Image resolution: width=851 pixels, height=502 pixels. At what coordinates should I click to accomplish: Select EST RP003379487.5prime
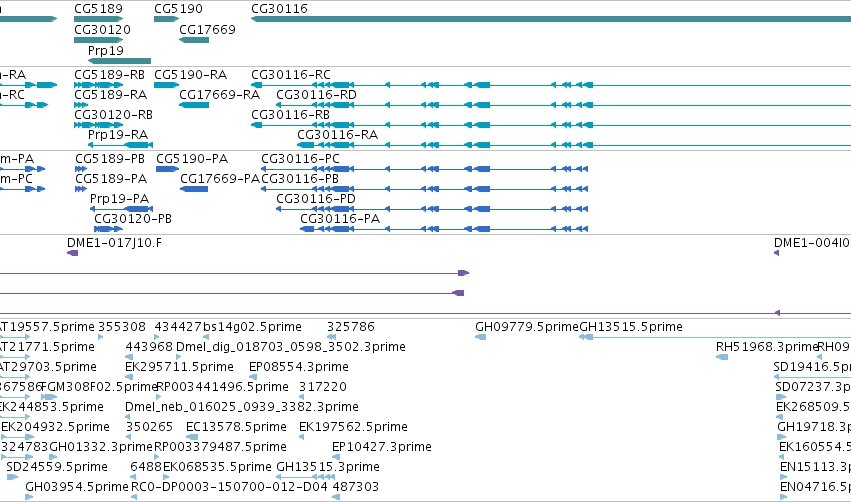coord(220,447)
